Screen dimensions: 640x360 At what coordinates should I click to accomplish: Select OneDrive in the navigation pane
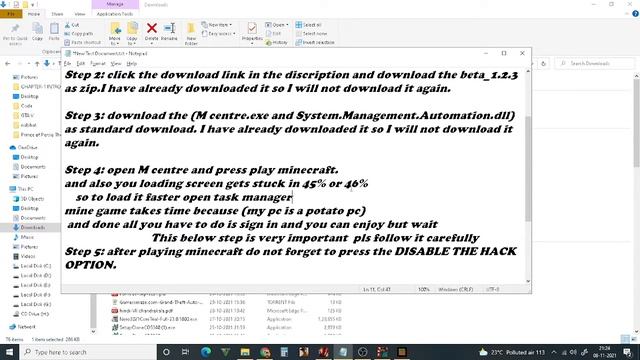pos(23,147)
